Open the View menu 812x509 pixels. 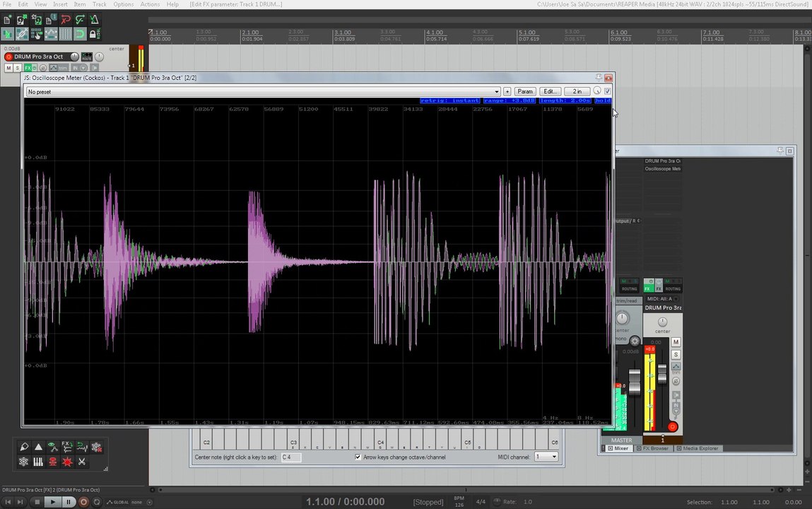40,4
